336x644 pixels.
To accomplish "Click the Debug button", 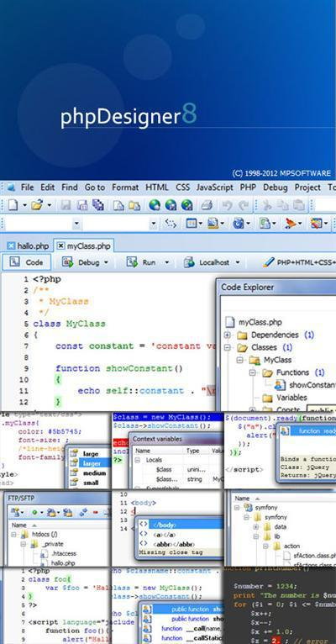I will click(x=85, y=262).
